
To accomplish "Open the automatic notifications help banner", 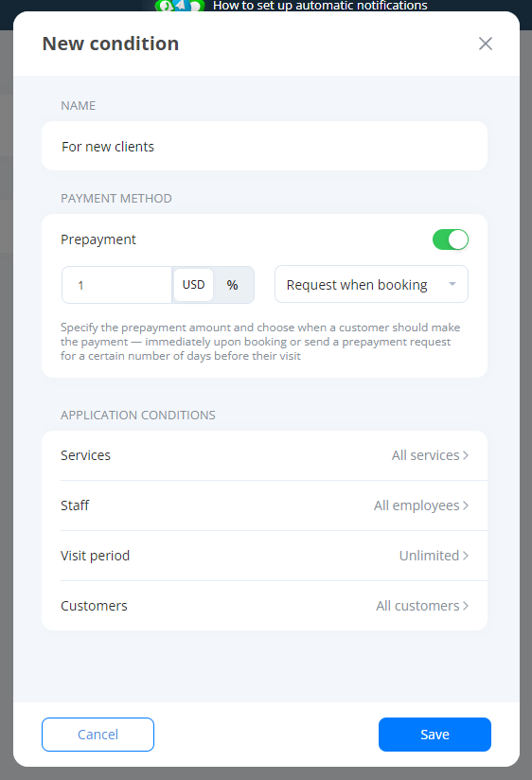I will pos(320,6).
